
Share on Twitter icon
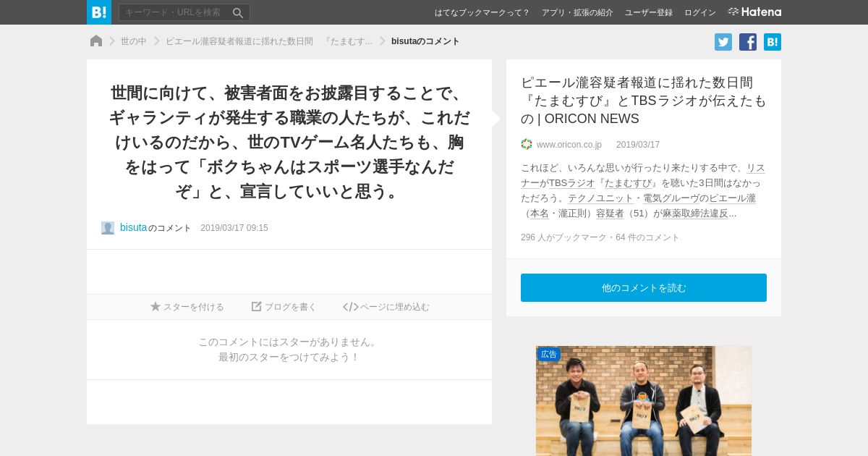(x=723, y=42)
